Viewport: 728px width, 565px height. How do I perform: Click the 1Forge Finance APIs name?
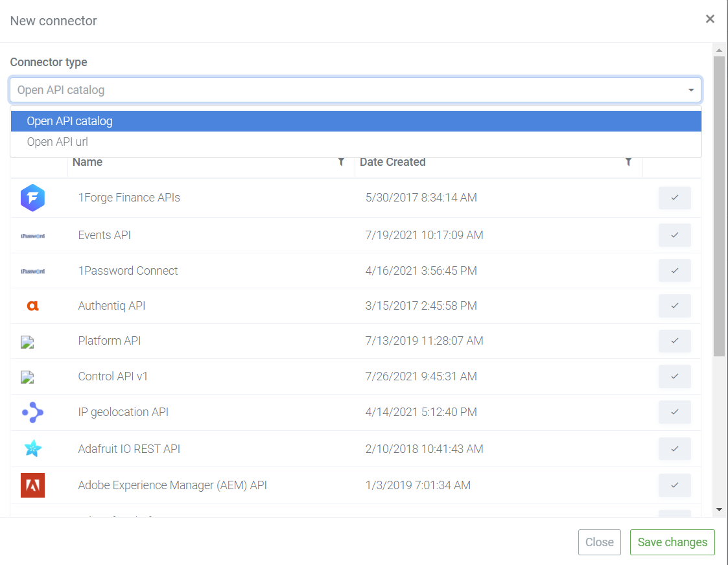(x=129, y=198)
